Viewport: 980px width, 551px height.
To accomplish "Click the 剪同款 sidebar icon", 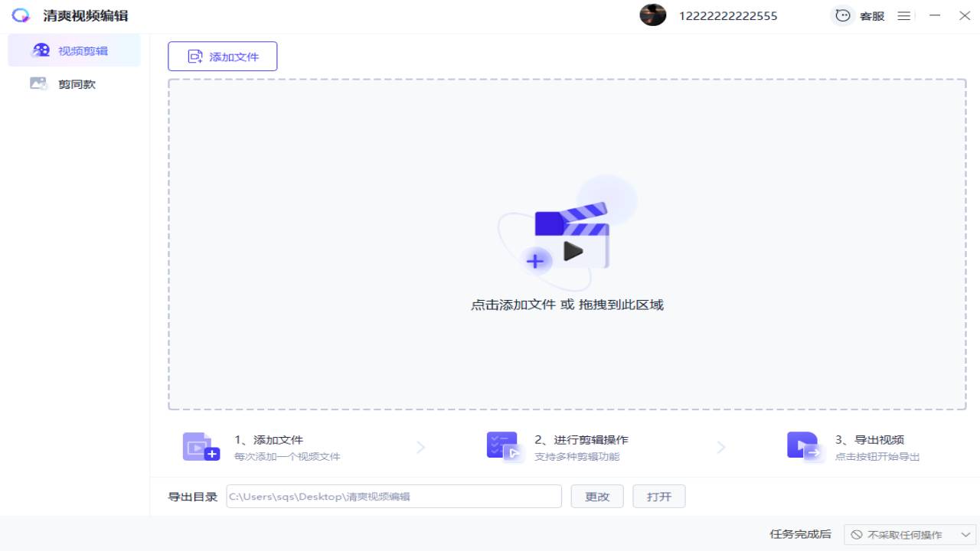I will click(38, 83).
